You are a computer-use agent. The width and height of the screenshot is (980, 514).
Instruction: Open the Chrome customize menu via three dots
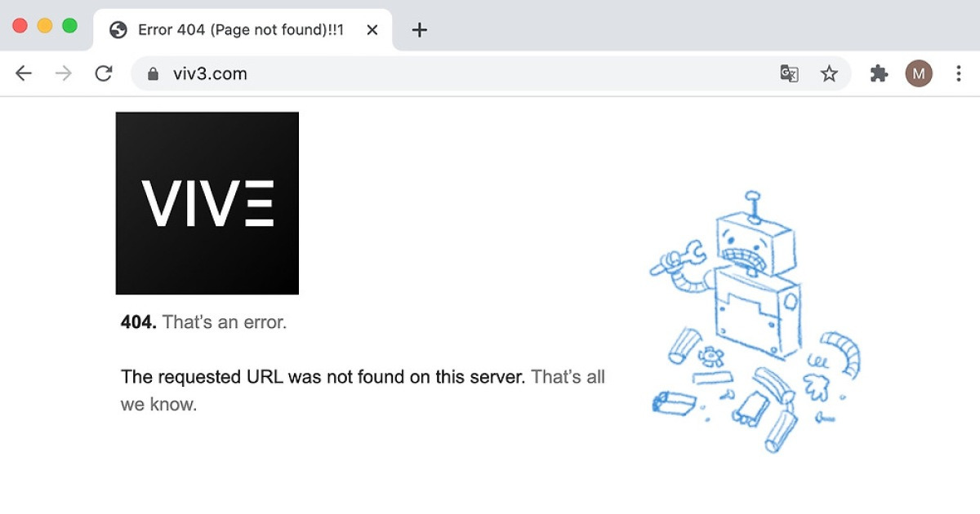pyautogui.click(x=958, y=73)
